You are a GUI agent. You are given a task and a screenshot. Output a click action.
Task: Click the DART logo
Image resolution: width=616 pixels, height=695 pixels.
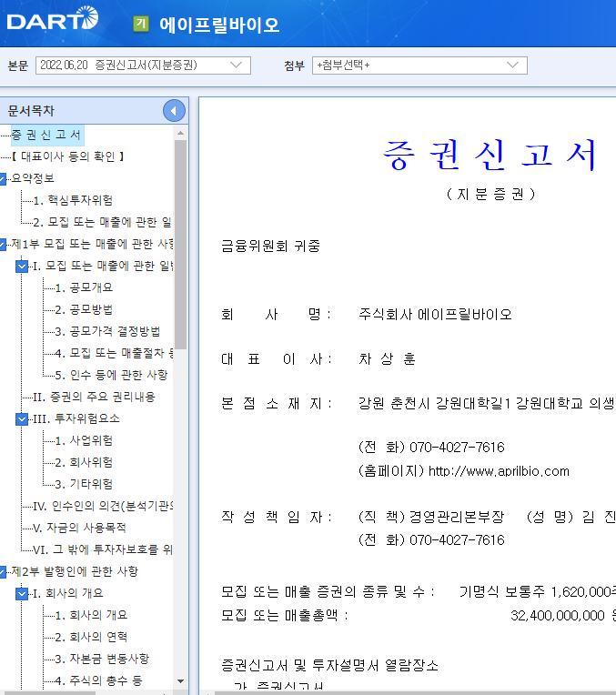pos(53,18)
